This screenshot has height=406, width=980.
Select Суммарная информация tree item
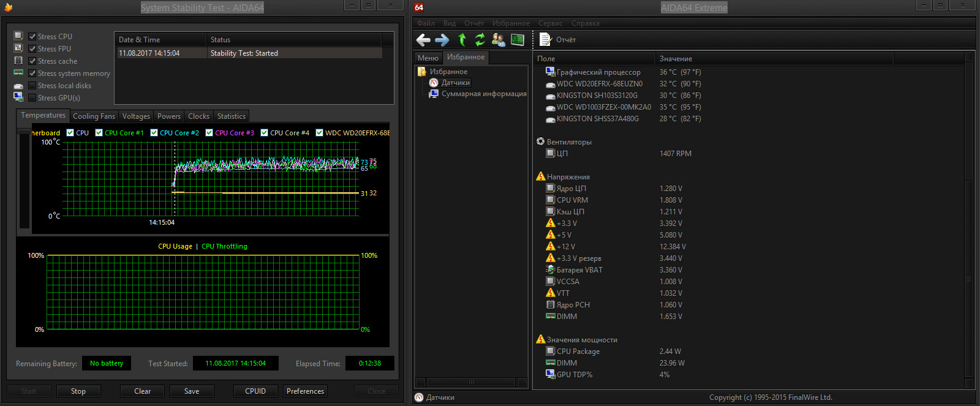484,94
